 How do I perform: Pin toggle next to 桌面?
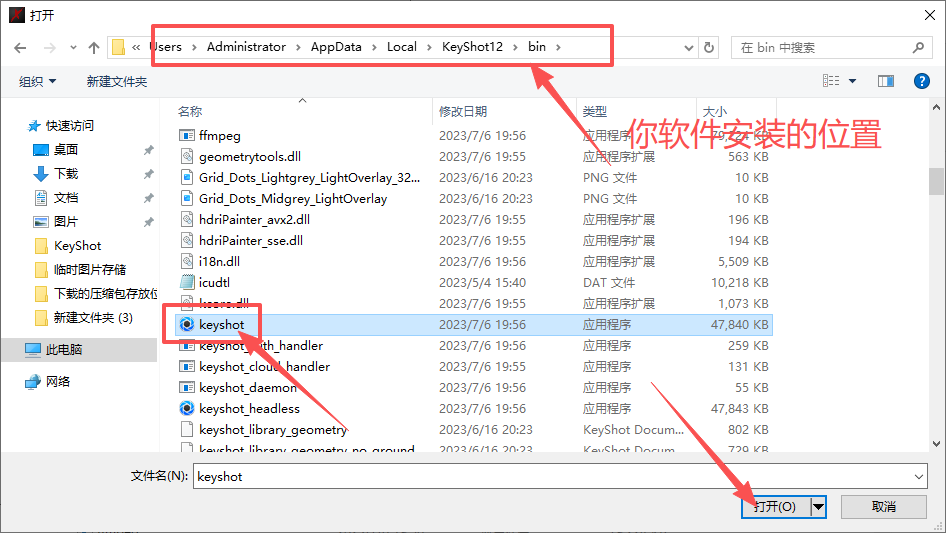click(148, 150)
